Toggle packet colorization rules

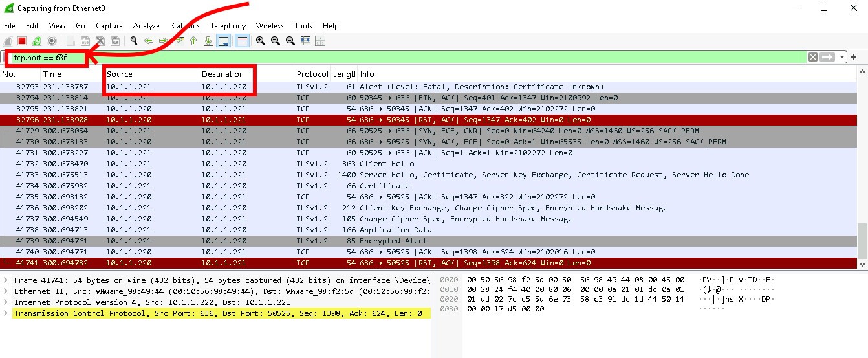tap(242, 41)
